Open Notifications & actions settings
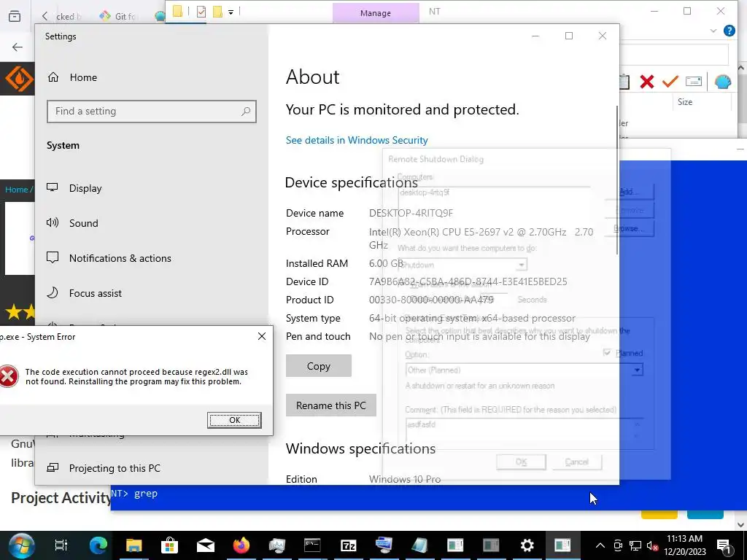Image resolution: width=747 pixels, height=560 pixels. (109, 258)
